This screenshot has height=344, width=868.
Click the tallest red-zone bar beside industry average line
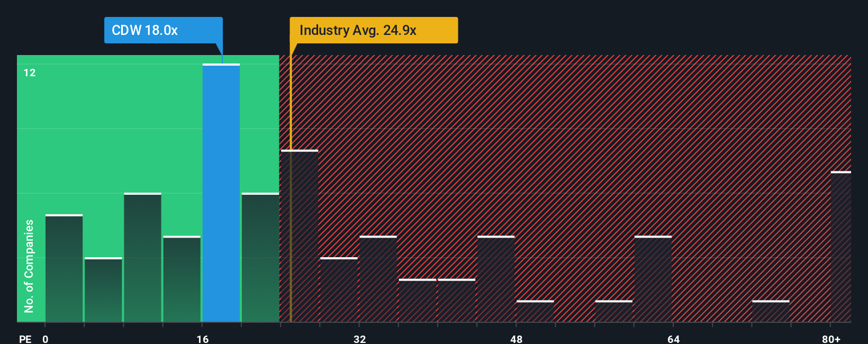(x=300, y=236)
